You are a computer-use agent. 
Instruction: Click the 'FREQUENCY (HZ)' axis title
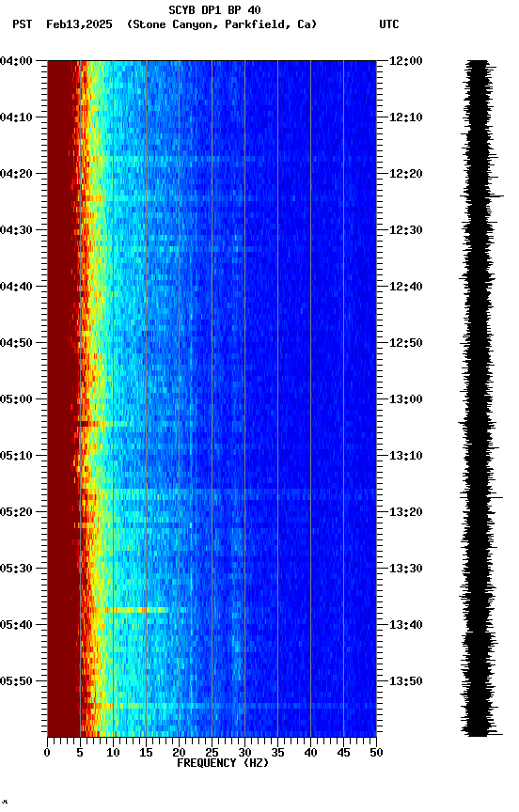pos(223,763)
